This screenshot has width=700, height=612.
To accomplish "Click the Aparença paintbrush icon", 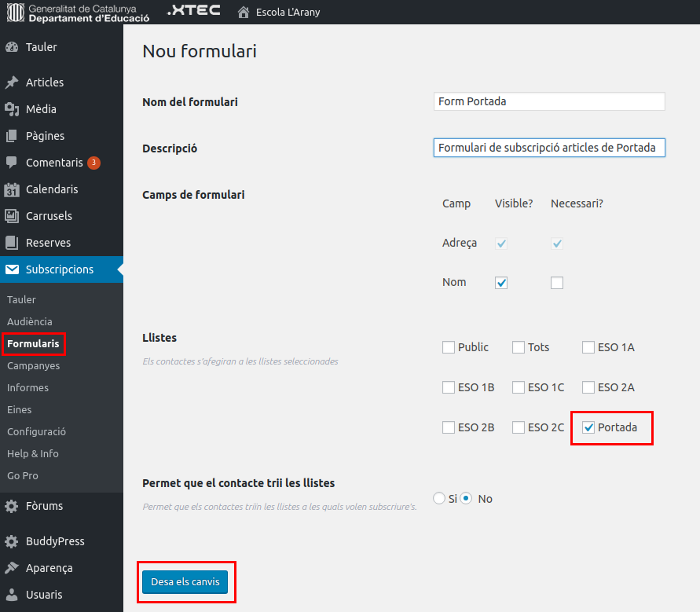I will (12, 568).
